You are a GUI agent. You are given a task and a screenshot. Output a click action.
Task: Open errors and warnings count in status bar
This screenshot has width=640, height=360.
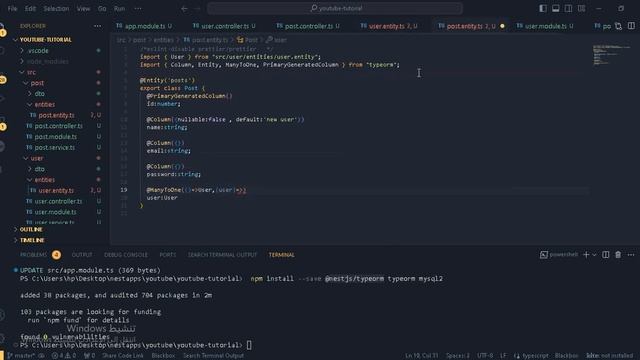click(x=64, y=356)
